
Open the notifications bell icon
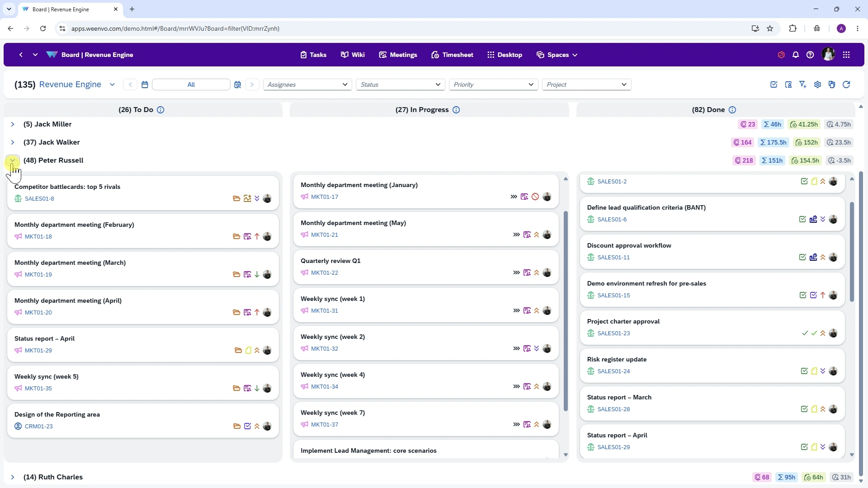pyautogui.click(x=796, y=55)
